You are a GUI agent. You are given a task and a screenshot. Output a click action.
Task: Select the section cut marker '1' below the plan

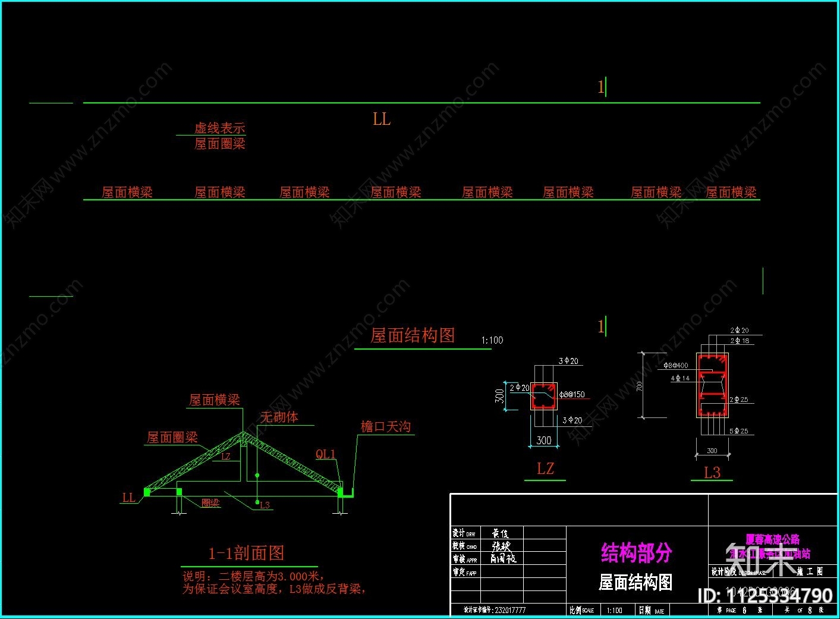point(601,326)
